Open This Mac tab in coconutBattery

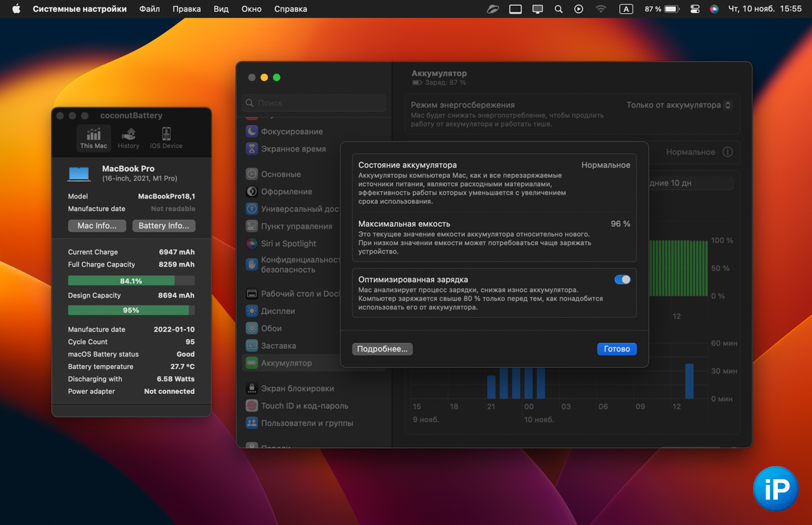94,138
